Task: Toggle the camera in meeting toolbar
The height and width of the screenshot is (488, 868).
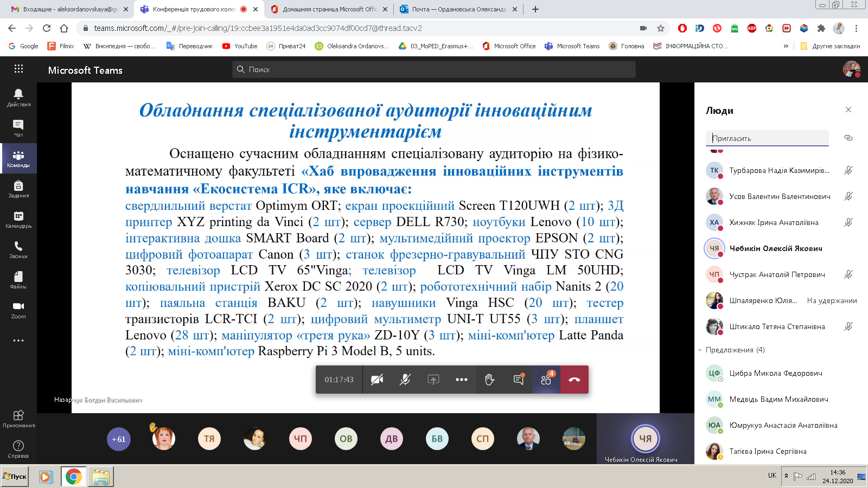Action: 377,380
